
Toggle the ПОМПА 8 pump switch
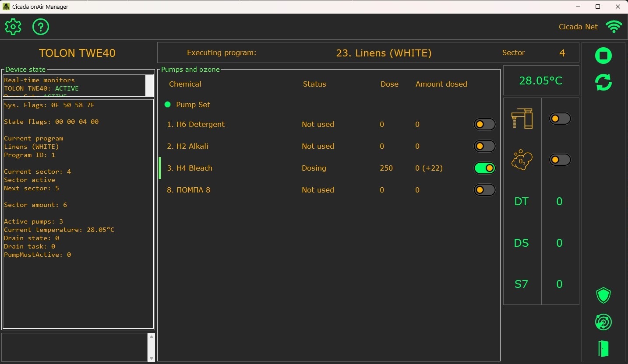(484, 190)
